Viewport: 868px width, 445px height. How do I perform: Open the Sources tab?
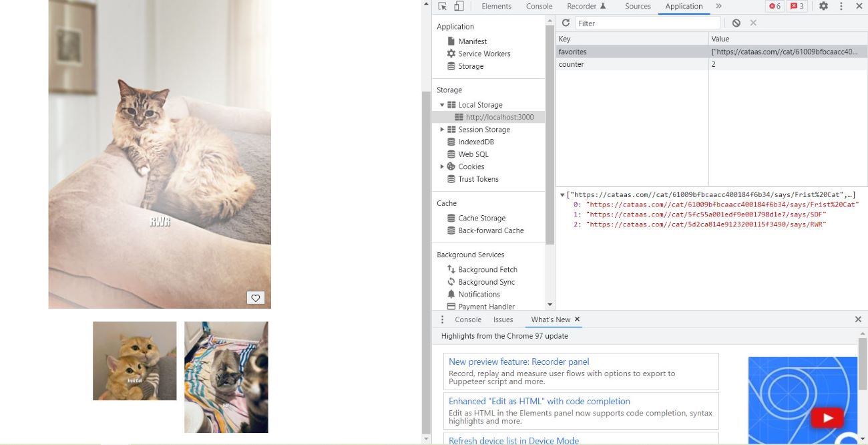click(x=638, y=6)
